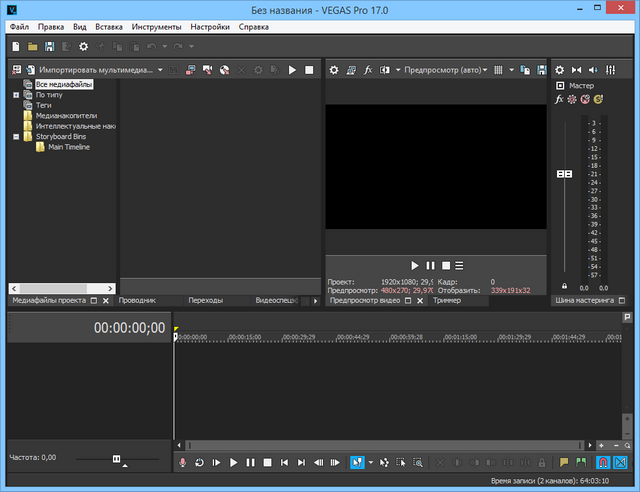
Task: Open the overlays grid icon in preview toolbar
Action: tap(498, 70)
